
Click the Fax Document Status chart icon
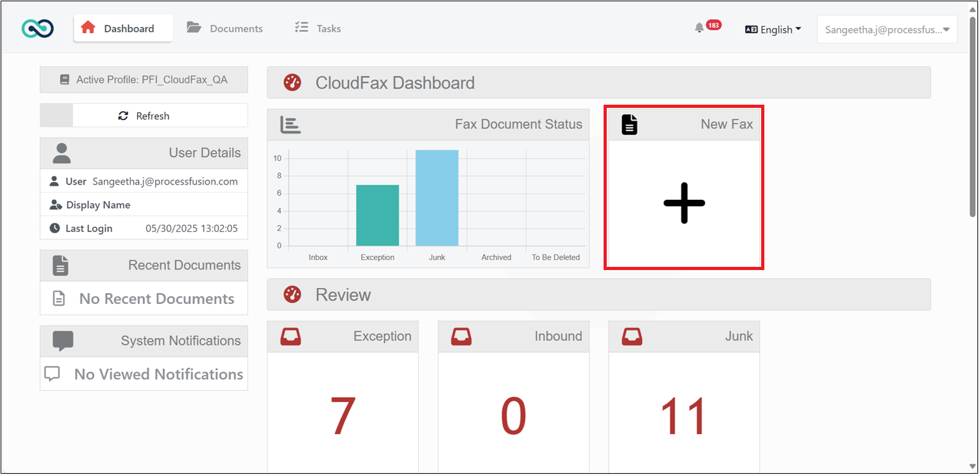[290, 124]
